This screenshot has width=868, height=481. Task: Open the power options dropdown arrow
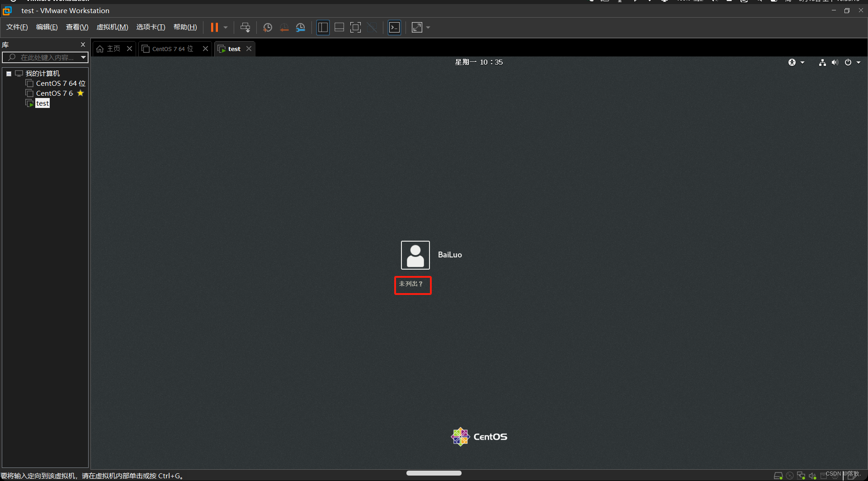tap(226, 28)
